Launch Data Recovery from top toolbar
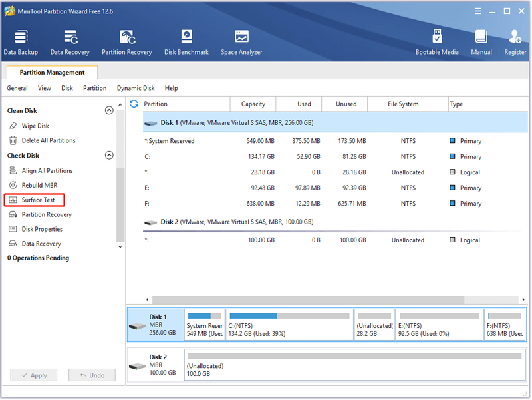The image size is (532, 400). [x=70, y=42]
